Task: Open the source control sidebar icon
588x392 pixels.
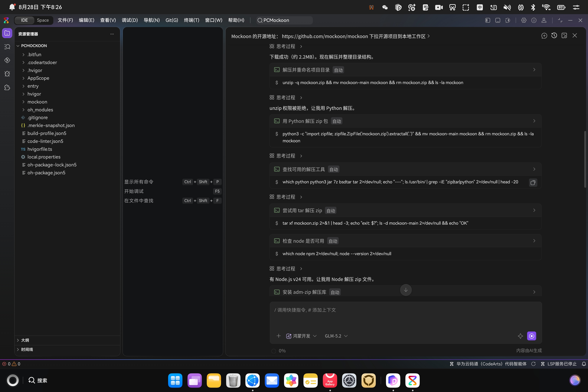Action: tap(7, 60)
